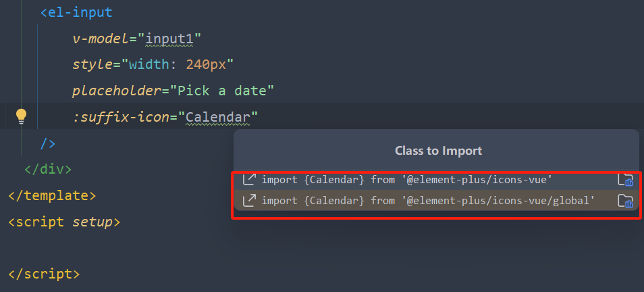This screenshot has height=292, width=644.
Task: Select import Calendar from '@element-plus/icons-vue'
Action: (436, 180)
